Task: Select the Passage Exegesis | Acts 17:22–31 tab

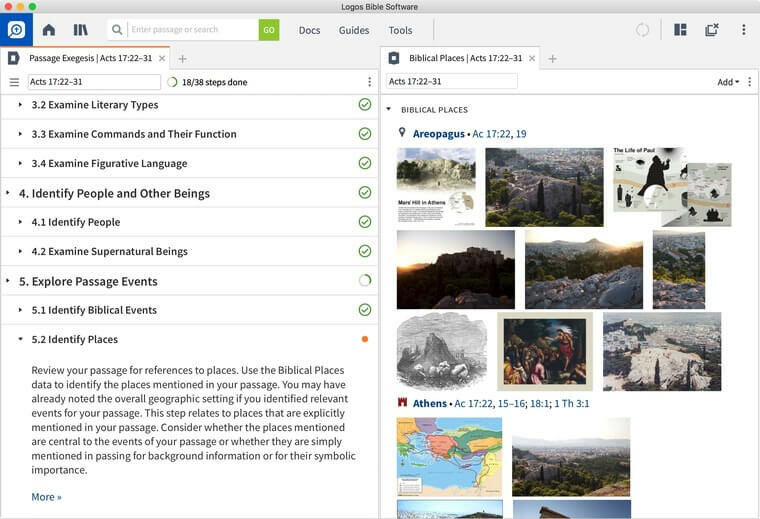Action: (x=91, y=58)
